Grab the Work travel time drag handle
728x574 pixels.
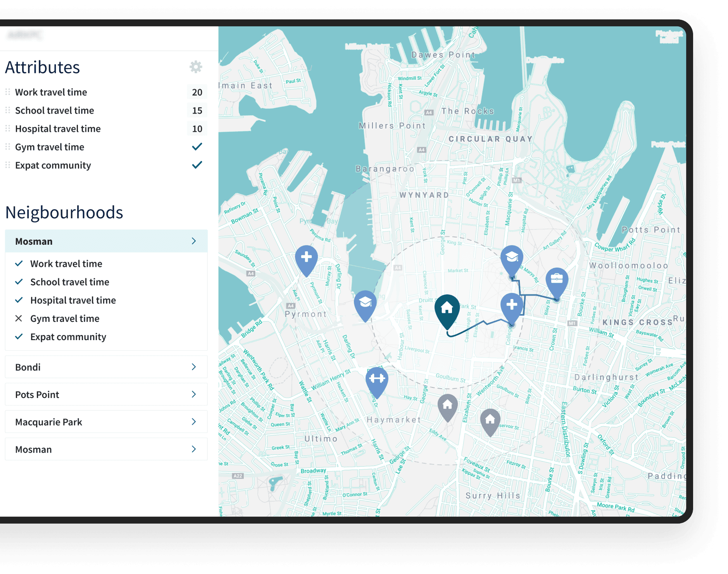(x=8, y=92)
